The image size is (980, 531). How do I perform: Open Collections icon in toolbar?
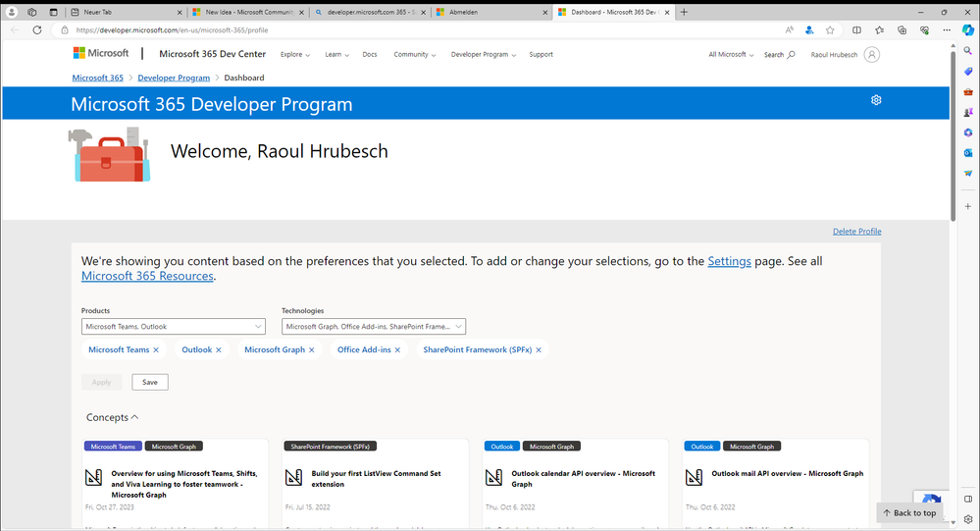(x=902, y=30)
